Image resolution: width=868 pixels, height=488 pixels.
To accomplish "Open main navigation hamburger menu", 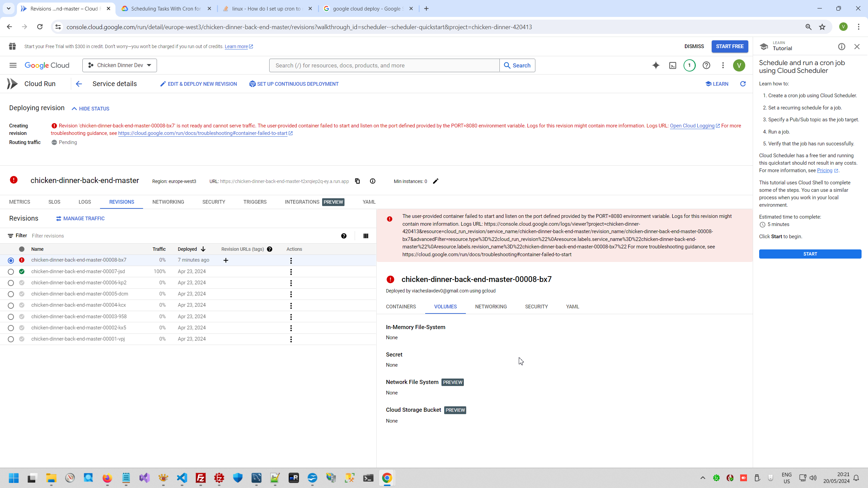I will (13, 65).
